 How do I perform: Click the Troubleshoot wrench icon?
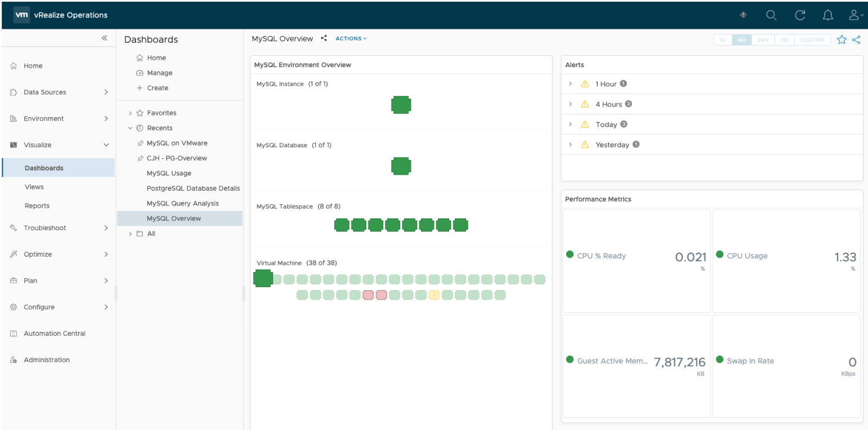pos(14,228)
